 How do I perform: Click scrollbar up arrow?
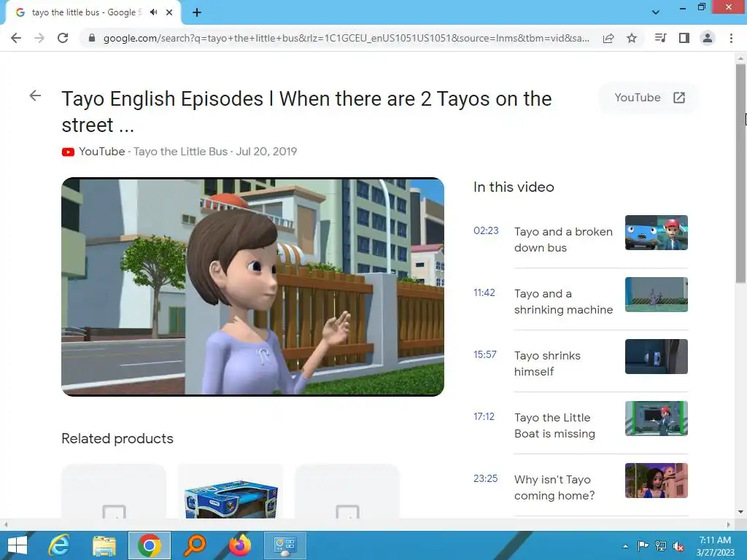[x=740, y=58]
